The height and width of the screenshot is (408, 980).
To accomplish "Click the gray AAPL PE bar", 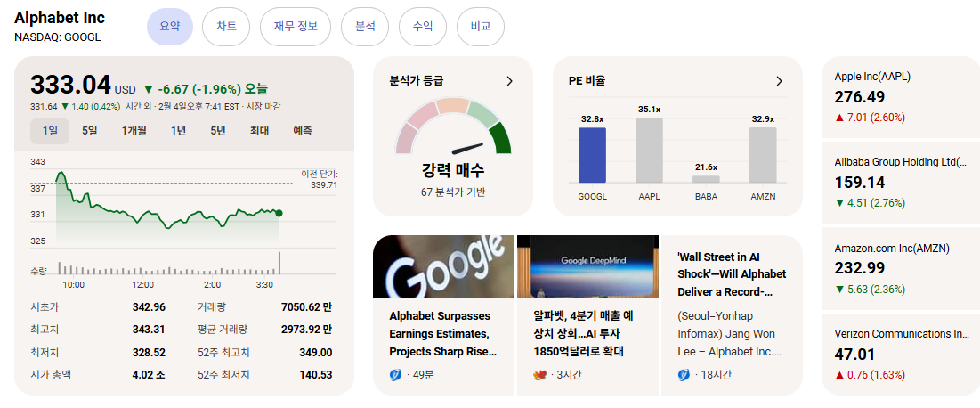I will click(649, 151).
